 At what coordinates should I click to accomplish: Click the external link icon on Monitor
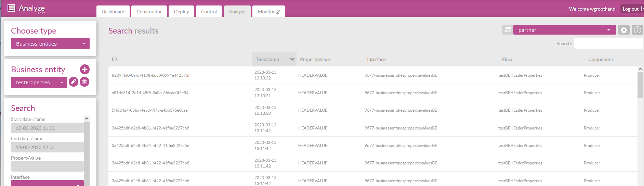(x=278, y=12)
